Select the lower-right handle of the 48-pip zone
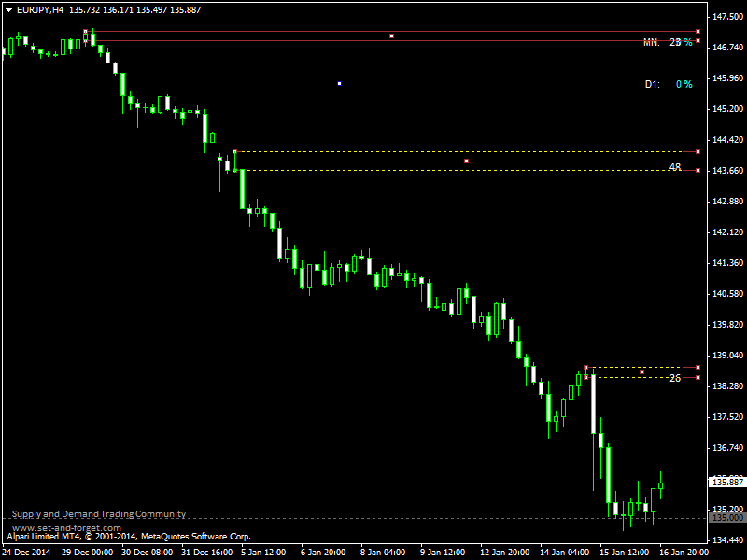The height and width of the screenshot is (560, 747). [698, 170]
